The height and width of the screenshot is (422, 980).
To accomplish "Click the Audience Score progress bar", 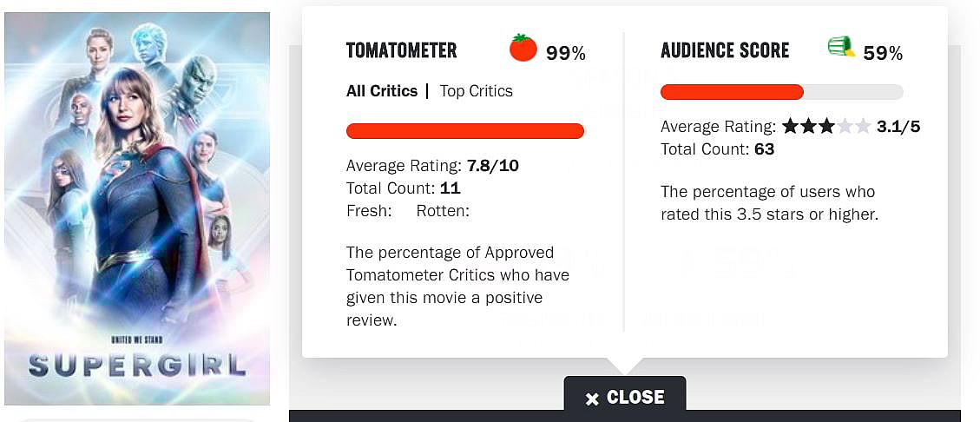I will 781,92.
